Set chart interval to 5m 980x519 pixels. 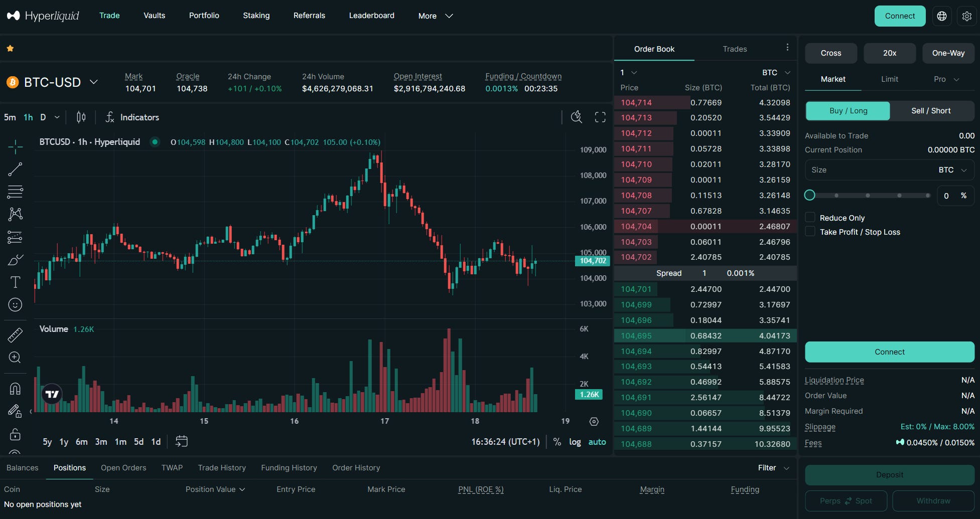pos(10,117)
